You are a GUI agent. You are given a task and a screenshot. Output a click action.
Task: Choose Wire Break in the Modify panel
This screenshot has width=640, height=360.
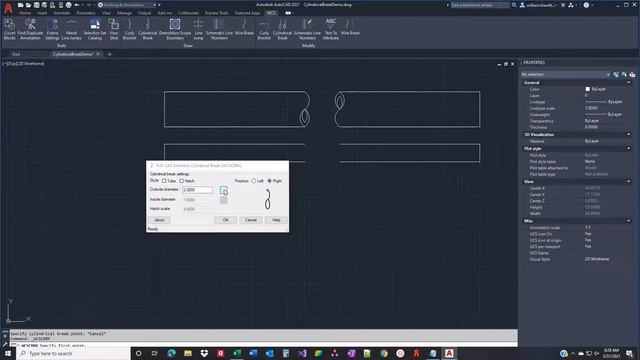(x=350, y=28)
